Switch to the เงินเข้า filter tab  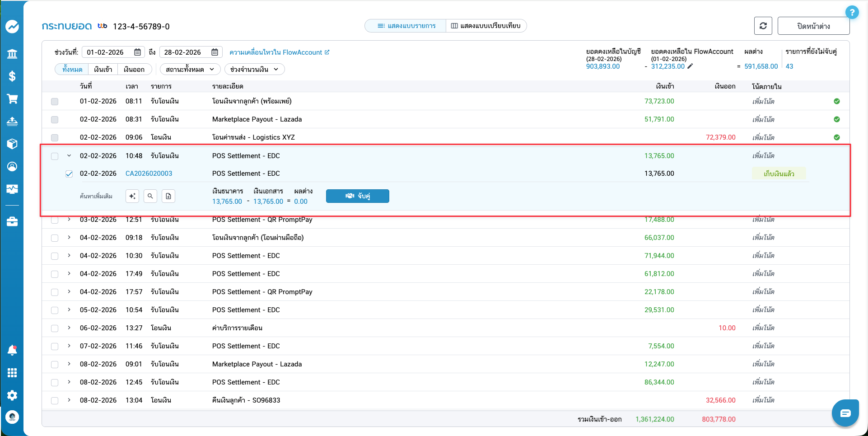click(103, 70)
